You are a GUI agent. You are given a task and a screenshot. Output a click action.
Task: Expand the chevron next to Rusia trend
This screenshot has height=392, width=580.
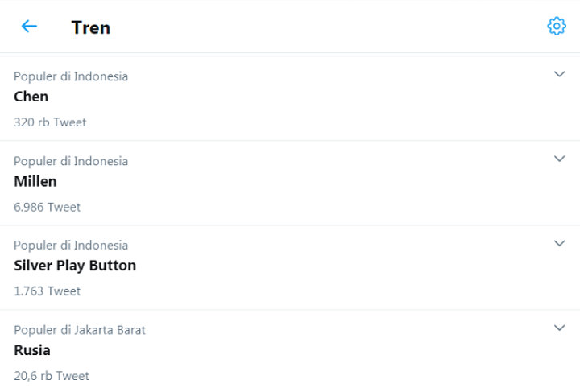(x=560, y=328)
